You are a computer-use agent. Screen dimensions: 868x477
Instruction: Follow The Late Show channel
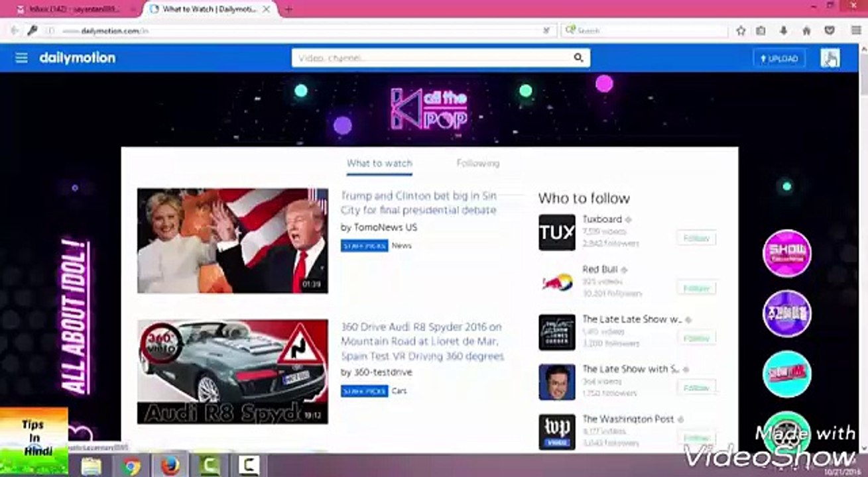click(x=696, y=388)
